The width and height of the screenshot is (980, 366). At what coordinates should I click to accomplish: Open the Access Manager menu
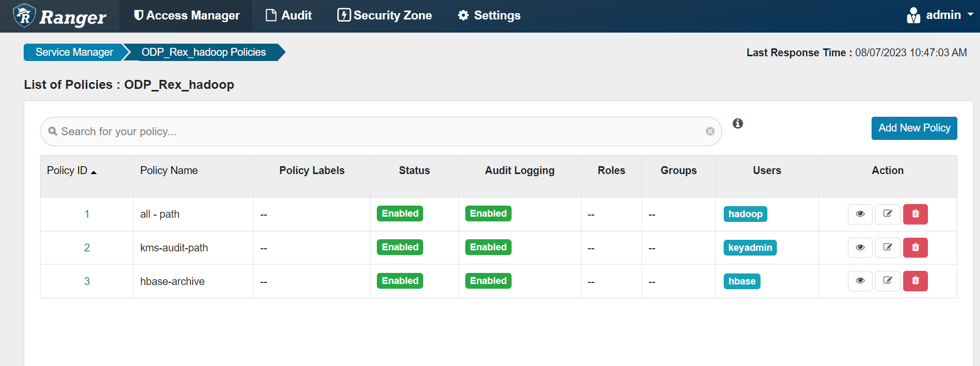point(186,16)
